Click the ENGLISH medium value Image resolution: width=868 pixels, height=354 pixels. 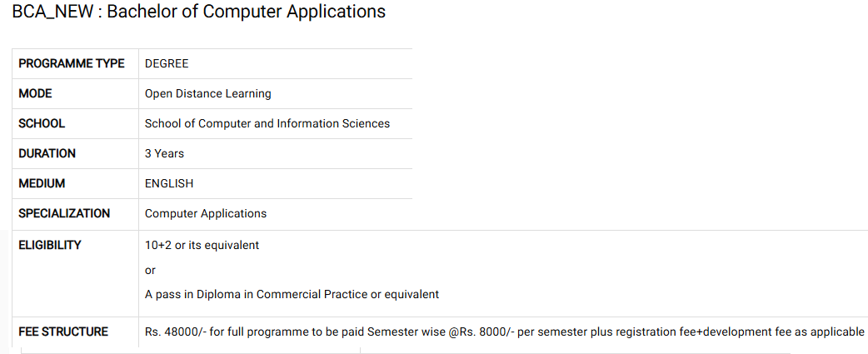169,183
